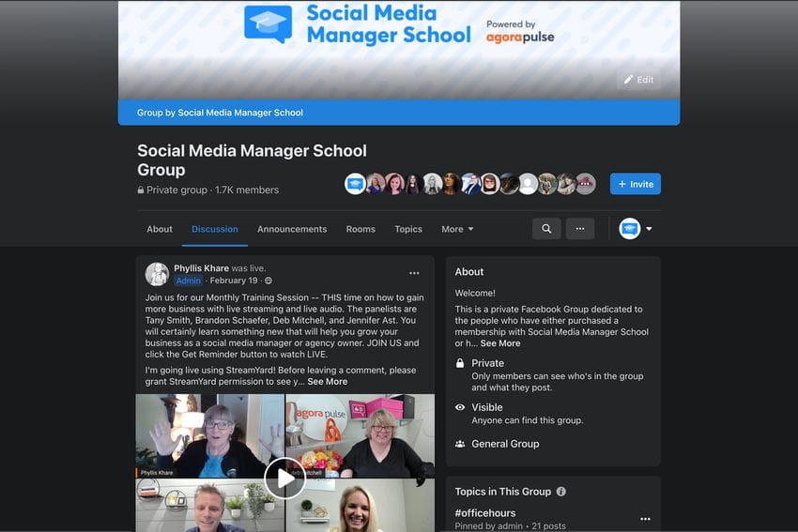Click the Visible eye icon in About
798x532 pixels.
tap(460, 407)
